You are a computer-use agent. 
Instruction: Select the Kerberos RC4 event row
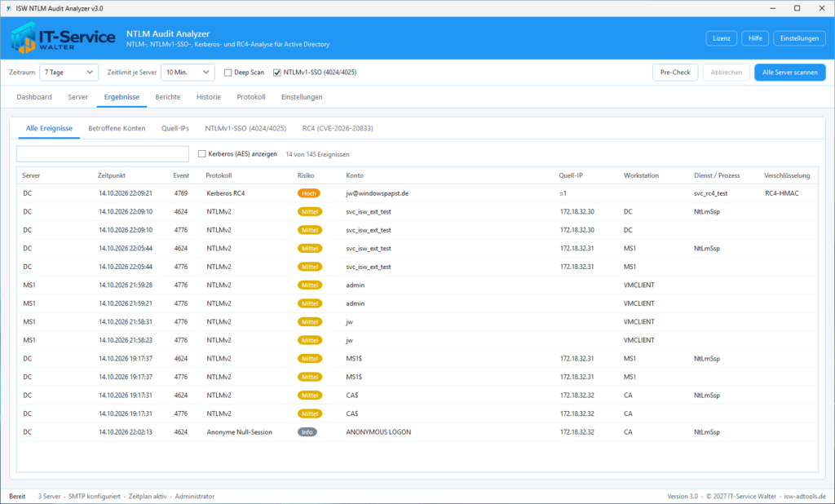coord(417,193)
